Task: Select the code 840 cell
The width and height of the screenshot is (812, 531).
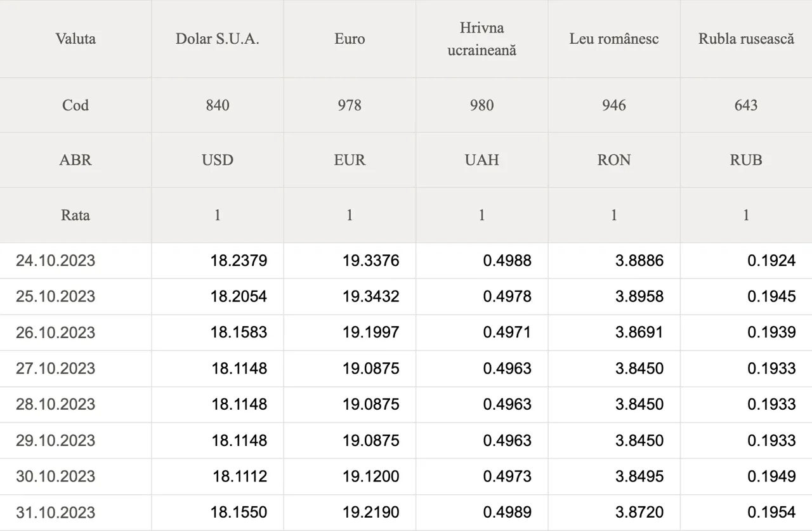Action: (x=218, y=105)
